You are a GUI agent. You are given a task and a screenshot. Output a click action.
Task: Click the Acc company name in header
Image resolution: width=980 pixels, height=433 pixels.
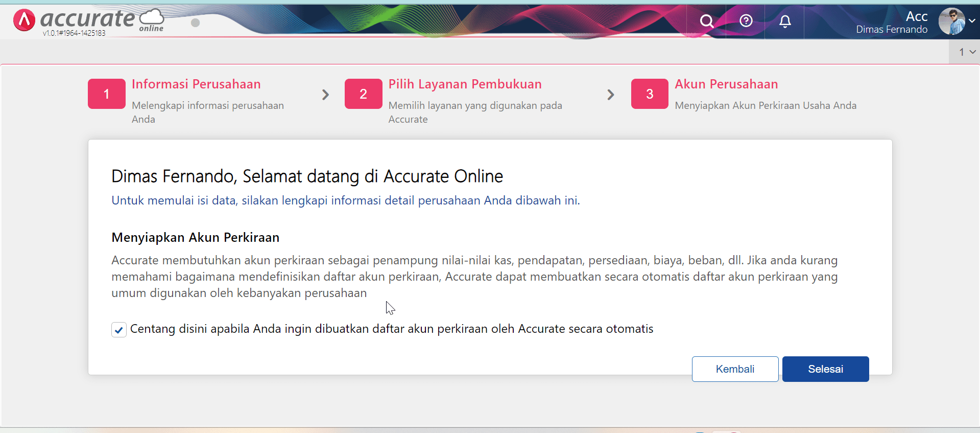[916, 16]
